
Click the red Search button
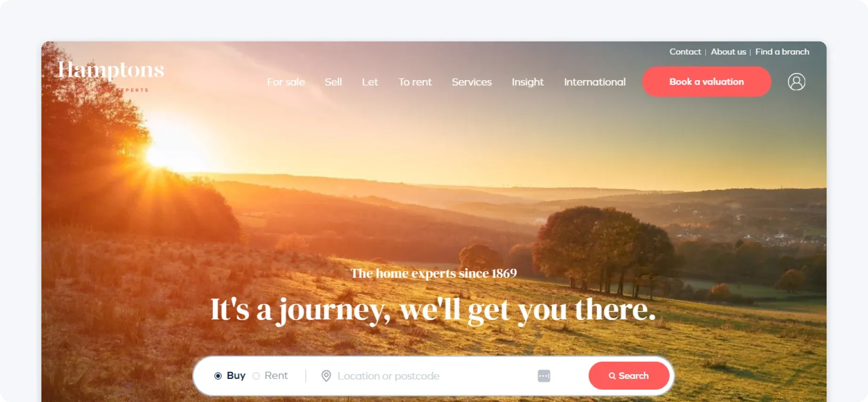[x=629, y=376]
